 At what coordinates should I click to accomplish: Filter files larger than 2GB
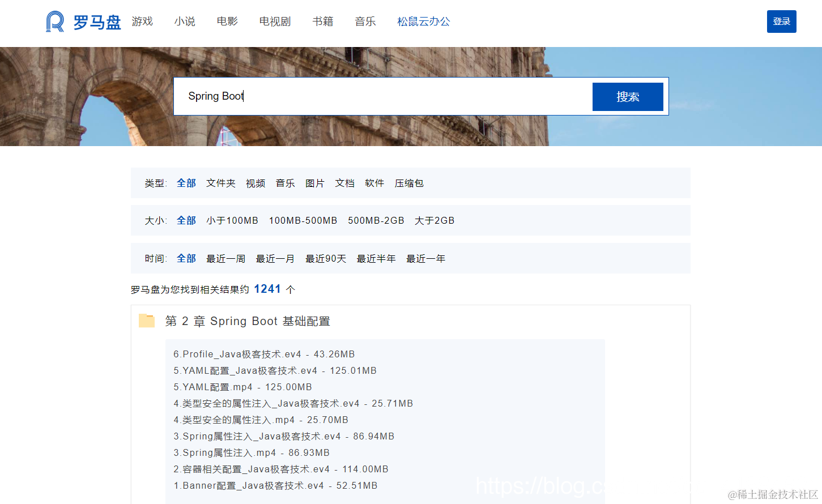click(434, 220)
